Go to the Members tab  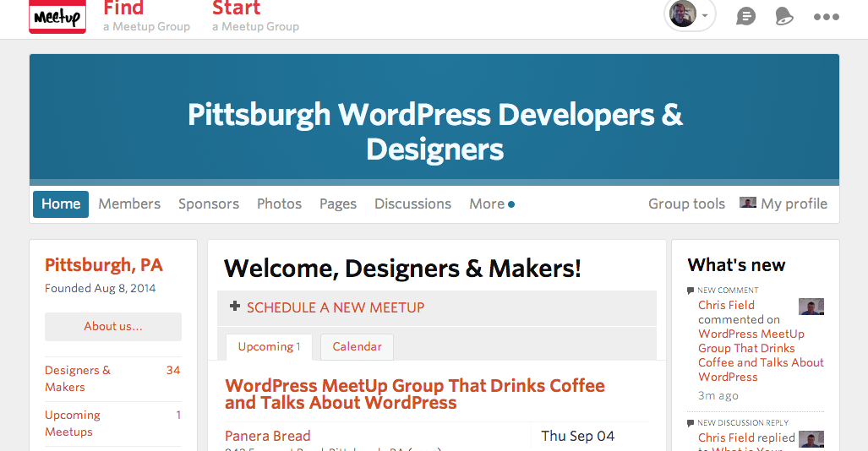129,204
